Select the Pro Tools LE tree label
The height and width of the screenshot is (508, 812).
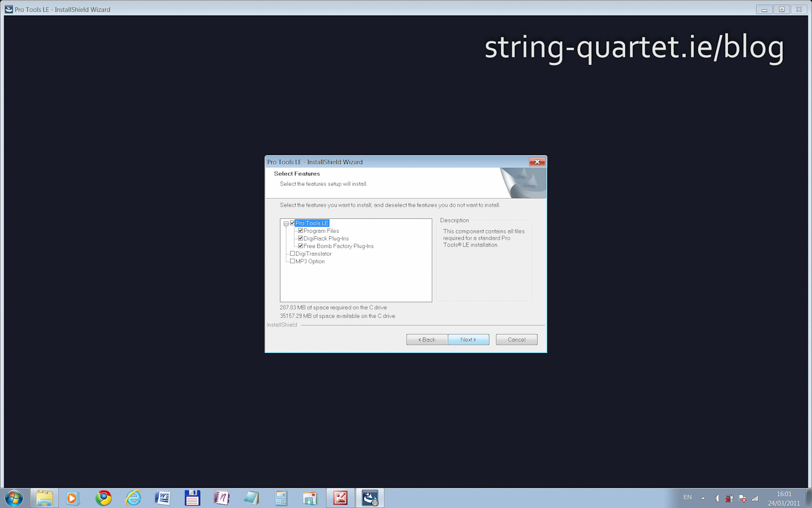tap(312, 223)
